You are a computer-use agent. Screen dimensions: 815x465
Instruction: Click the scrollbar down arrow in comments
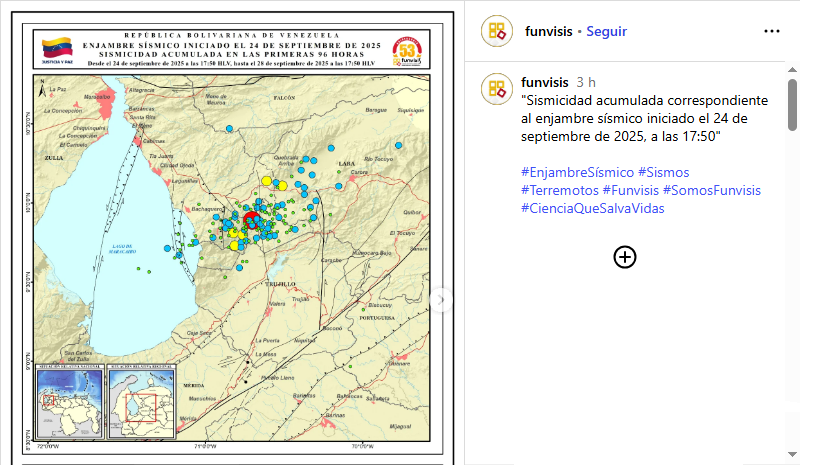click(792, 453)
